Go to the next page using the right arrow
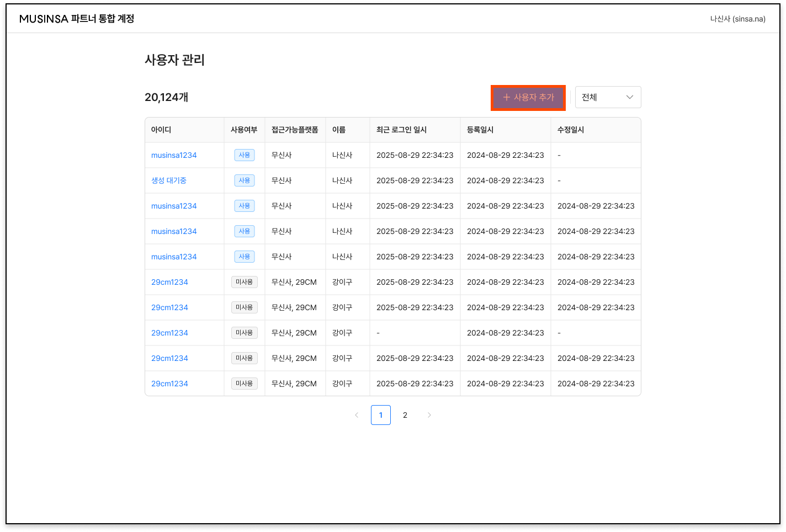Viewport: 786px width, 532px height. click(x=429, y=415)
